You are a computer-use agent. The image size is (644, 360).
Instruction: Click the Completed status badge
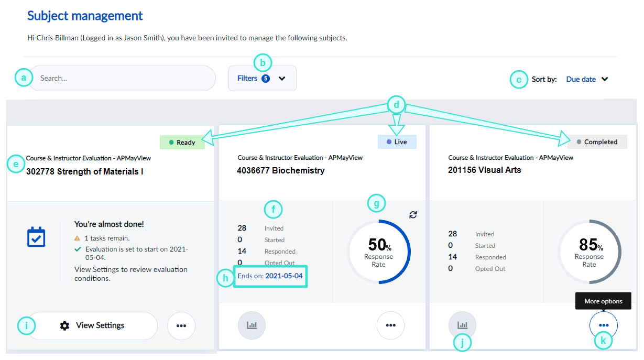pyautogui.click(x=597, y=142)
